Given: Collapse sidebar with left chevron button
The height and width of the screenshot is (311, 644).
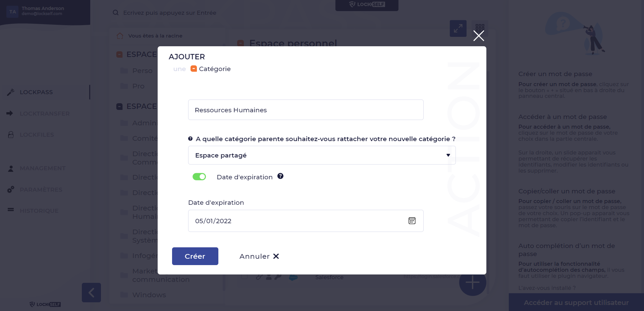Looking at the screenshot, I should pos(91,293).
